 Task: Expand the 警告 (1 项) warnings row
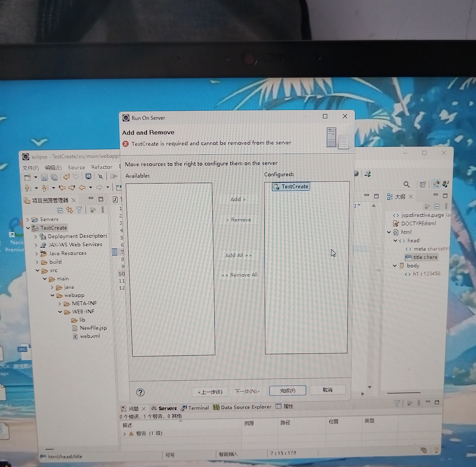pyautogui.click(x=124, y=434)
